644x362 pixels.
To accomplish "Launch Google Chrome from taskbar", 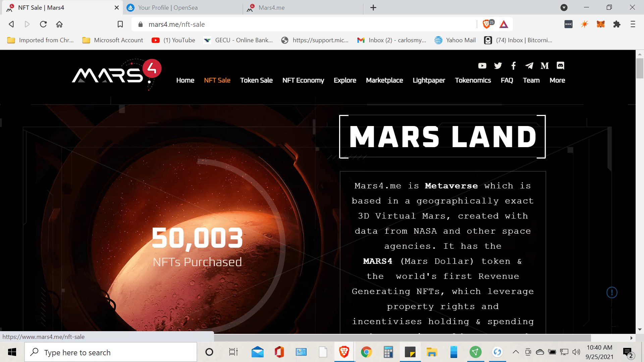I will click(366, 352).
